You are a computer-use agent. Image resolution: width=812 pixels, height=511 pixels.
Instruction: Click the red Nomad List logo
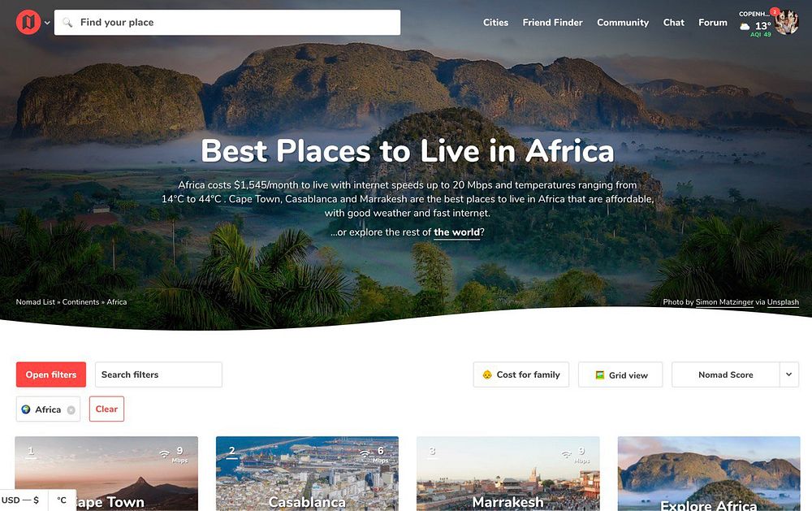(x=28, y=22)
